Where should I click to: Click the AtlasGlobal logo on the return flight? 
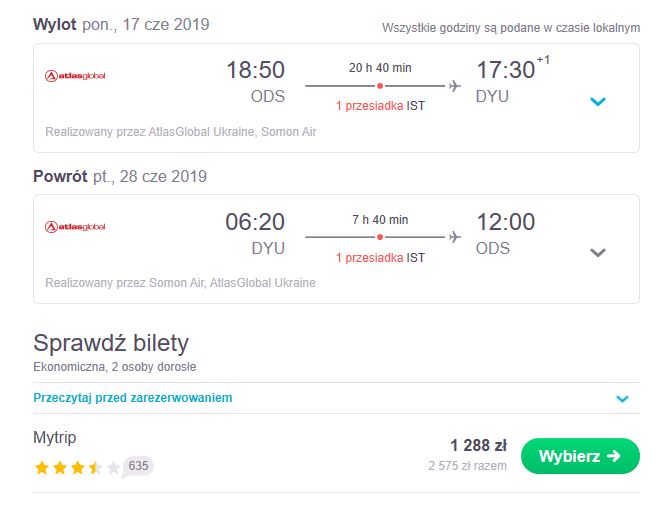point(75,227)
